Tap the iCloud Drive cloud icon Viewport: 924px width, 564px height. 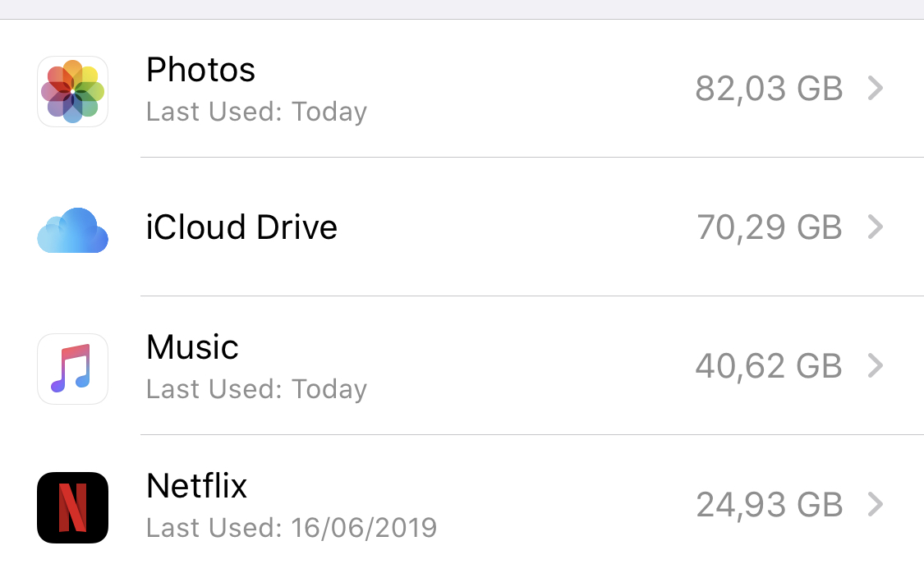(73, 230)
